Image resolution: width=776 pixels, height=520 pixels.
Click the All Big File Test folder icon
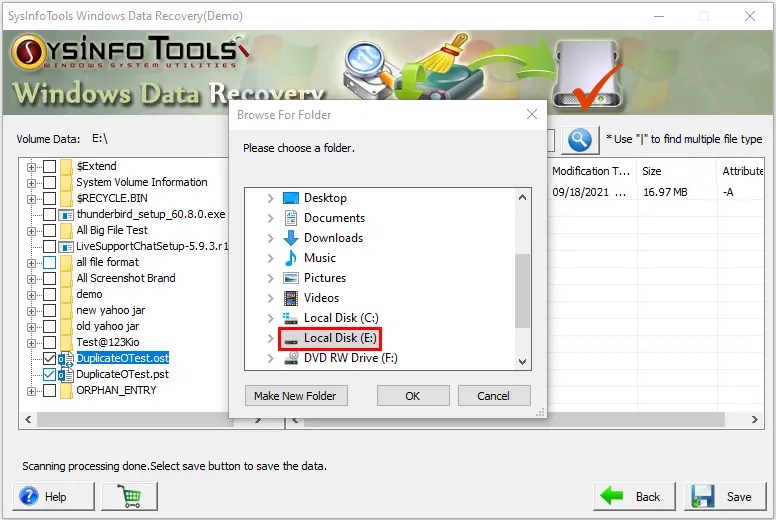[x=66, y=230]
